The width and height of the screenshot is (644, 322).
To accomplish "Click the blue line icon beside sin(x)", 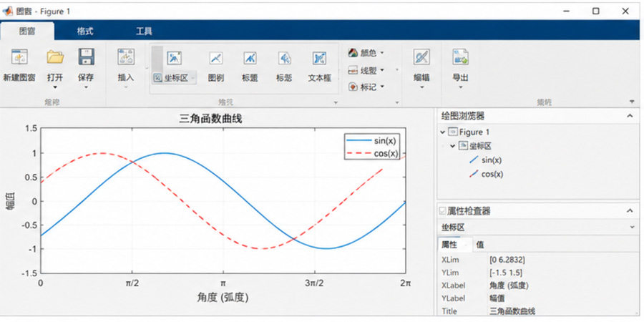I will (474, 160).
